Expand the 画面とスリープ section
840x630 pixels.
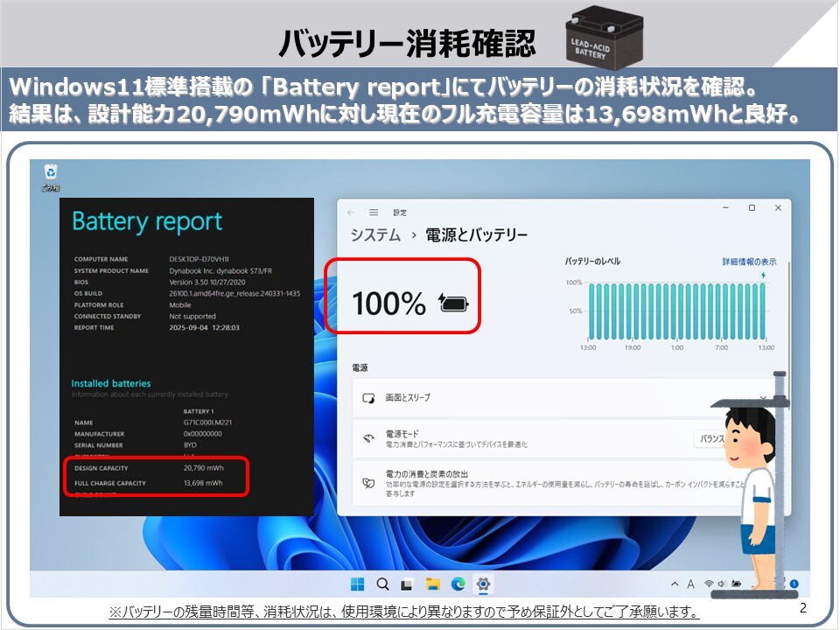(x=763, y=398)
